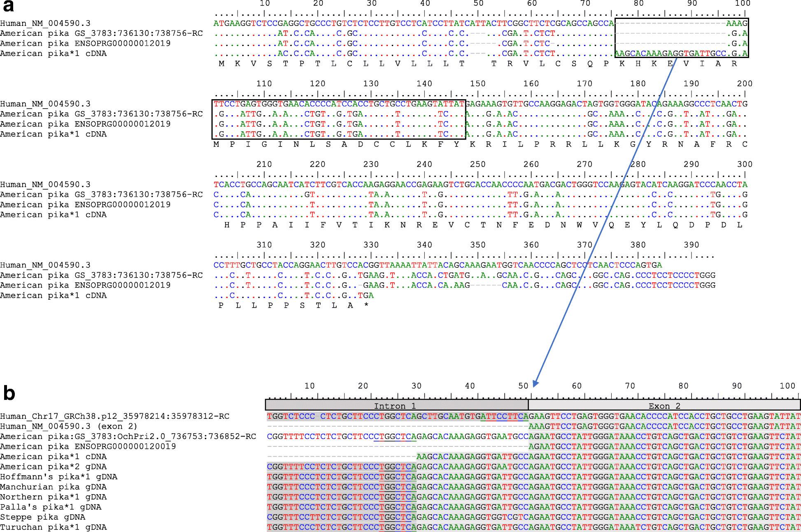Click the Northern pika*1 gDNA label
Viewport: 801px width, 532px height.
(x=54, y=497)
